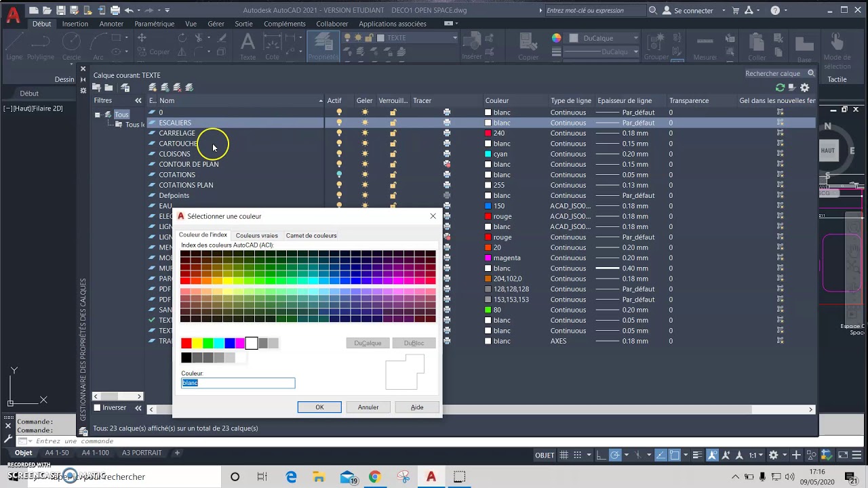868x488 pixels.
Task: Click the new layer icon
Action: click(153, 87)
